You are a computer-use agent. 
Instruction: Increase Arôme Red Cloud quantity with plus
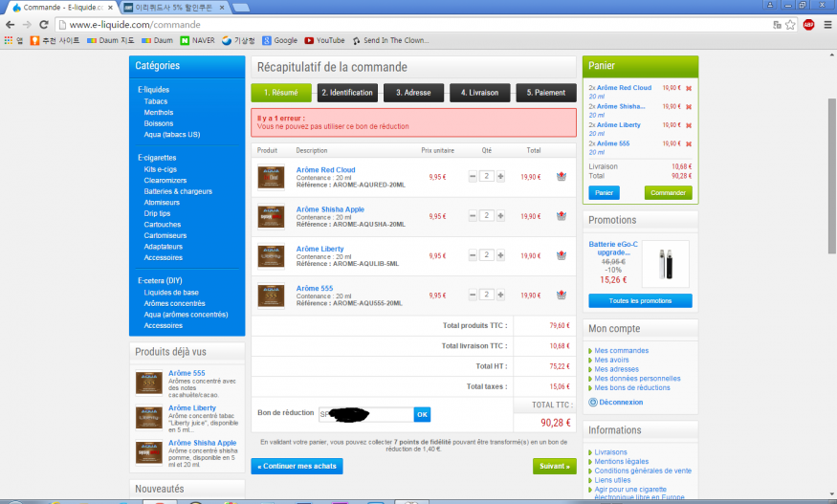click(500, 177)
